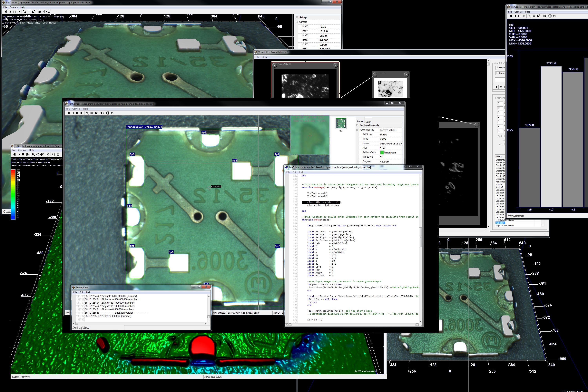Toggle 3D view in front PatControl toolbar
The width and height of the screenshot is (588, 392).
(x=102, y=113)
